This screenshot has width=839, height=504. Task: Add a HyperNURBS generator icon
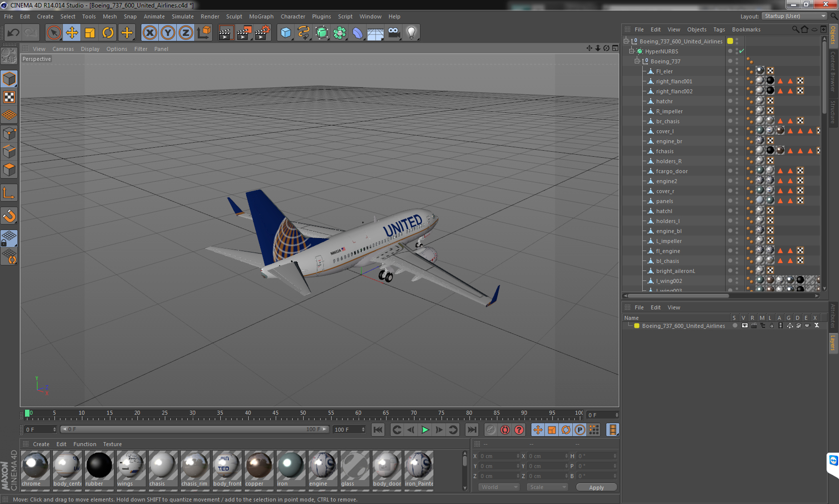322,33
